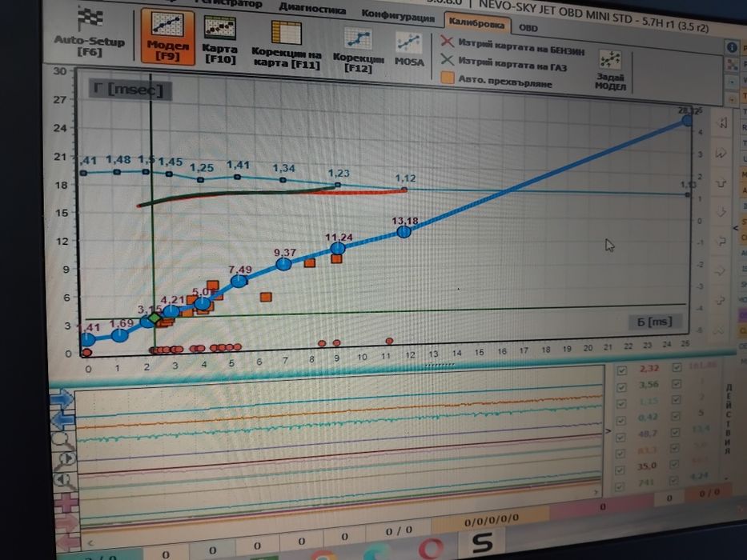Click the red X for Изтрий картата на БЕНЗИН
Viewport: 747px width, 560px height.
[x=447, y=42]
